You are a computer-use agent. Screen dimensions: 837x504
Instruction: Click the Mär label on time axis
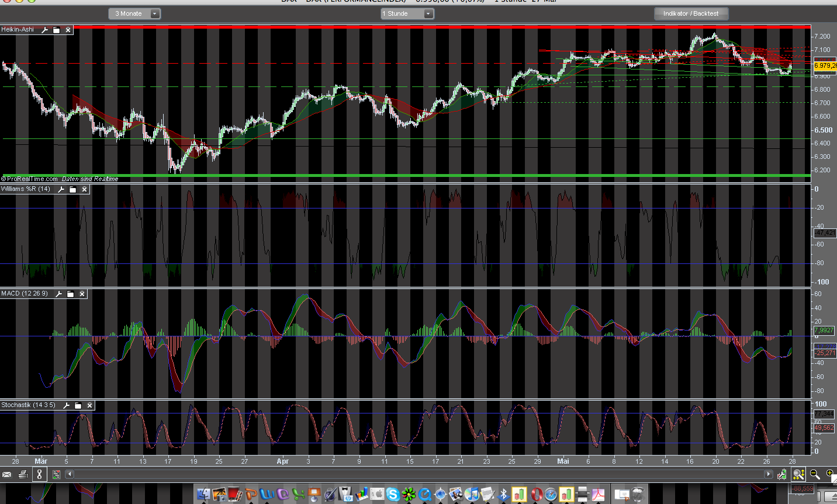coord(41,461)
